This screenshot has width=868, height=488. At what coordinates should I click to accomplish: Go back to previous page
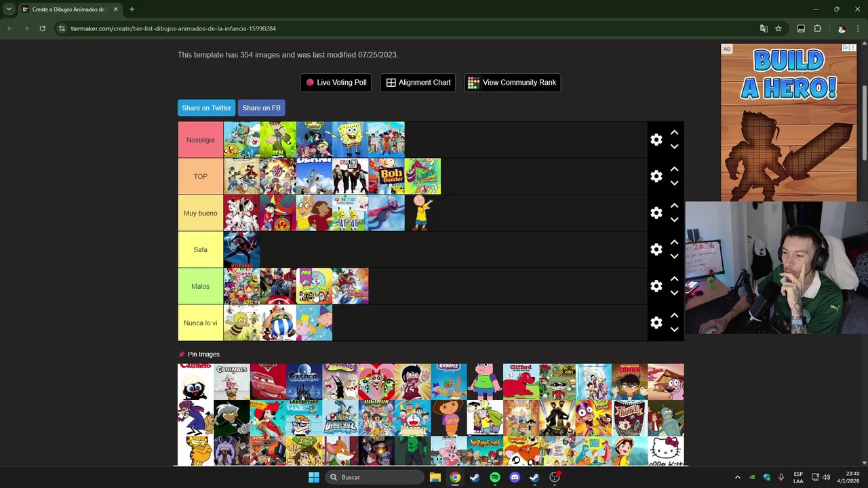(x=9, y=28)
